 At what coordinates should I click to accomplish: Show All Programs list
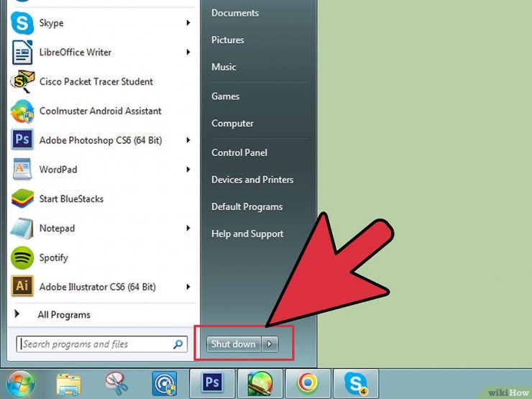pyautogui.click(x=63, y=315)
